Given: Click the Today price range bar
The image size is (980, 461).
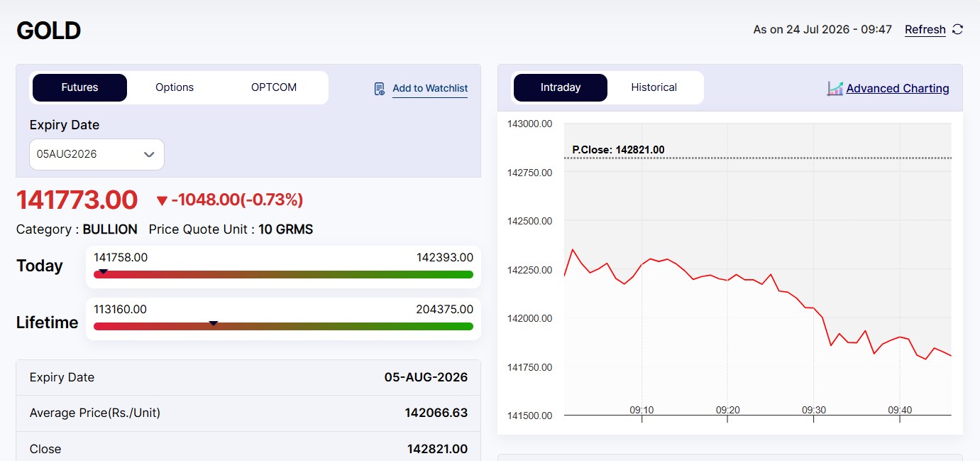Looking at the screenshot, I should click(x=283, y=274).
